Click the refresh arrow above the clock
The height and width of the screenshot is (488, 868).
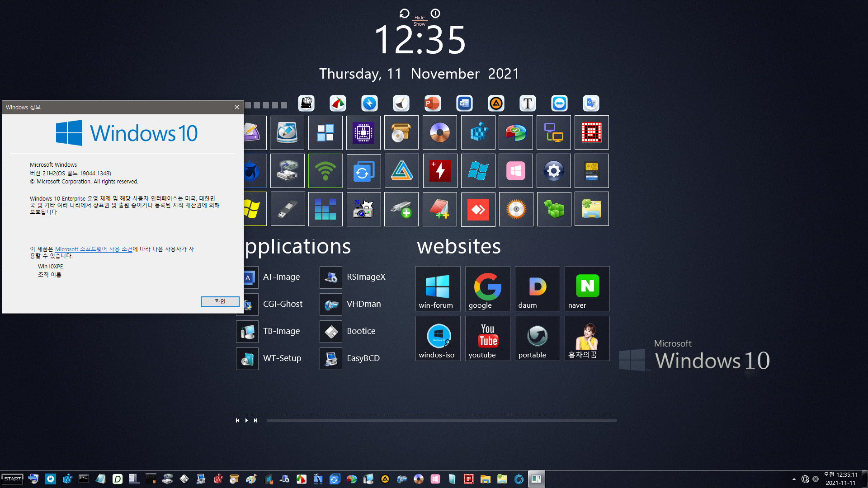pyautogui.click(x=404, y=14)
